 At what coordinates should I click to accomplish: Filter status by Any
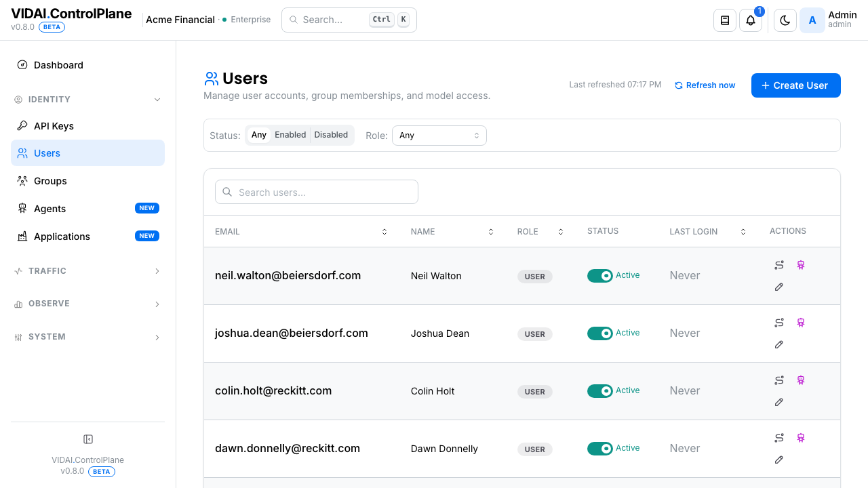coord(259,135)
